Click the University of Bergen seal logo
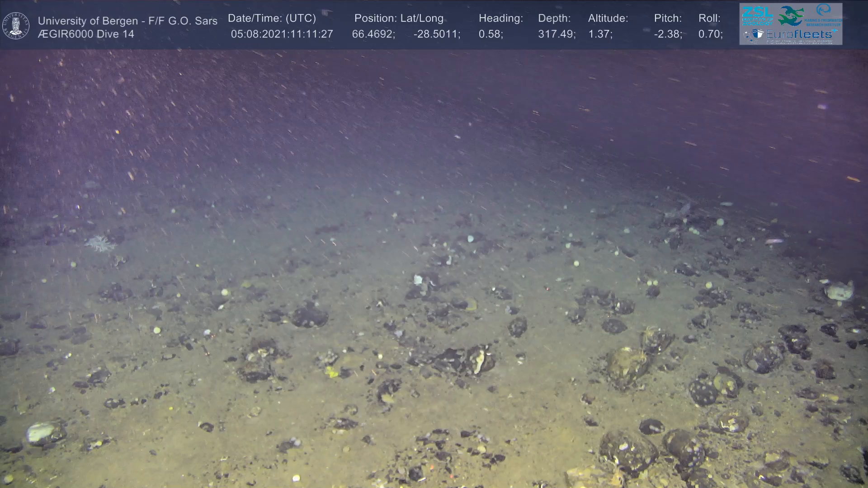868x488 pixels. (16, 25)
